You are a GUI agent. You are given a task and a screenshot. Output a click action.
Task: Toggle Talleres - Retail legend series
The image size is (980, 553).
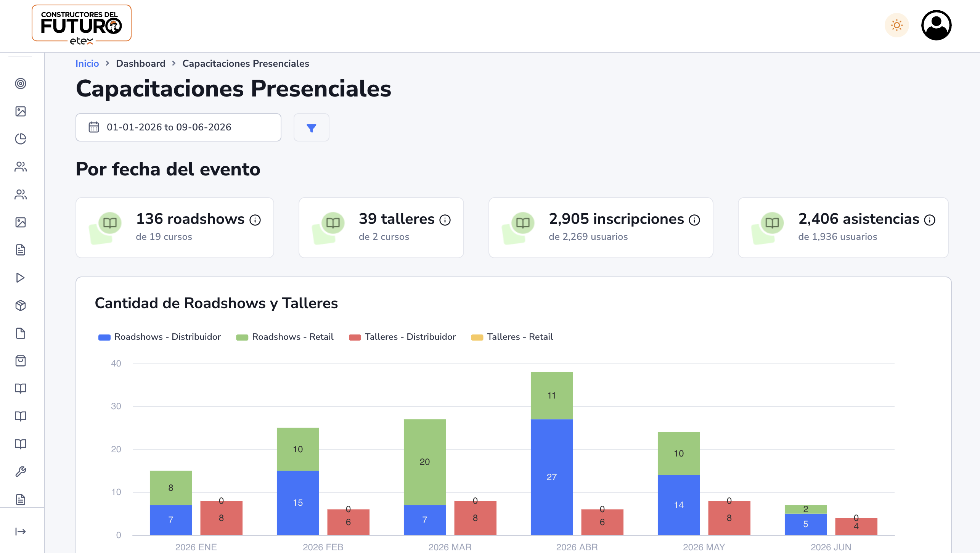(512, 337)
